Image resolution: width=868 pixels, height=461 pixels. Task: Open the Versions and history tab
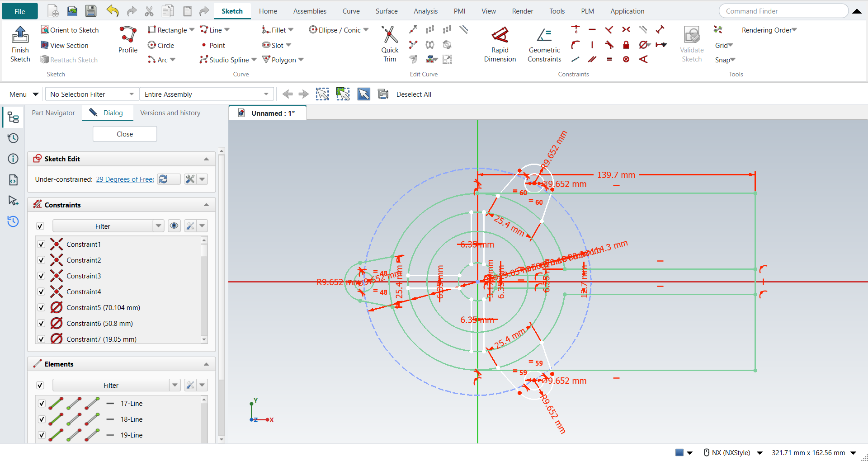tap(170, 113)
